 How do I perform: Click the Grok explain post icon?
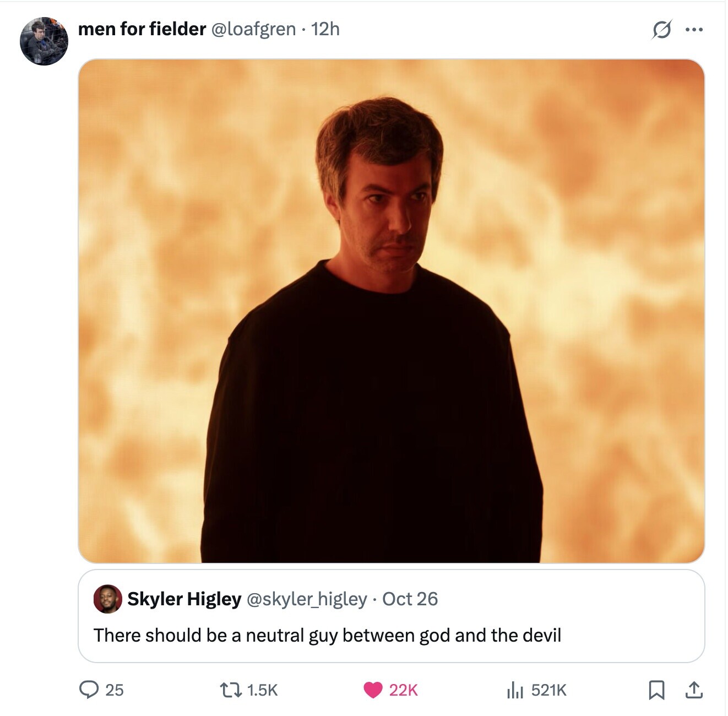pos(661,30)
